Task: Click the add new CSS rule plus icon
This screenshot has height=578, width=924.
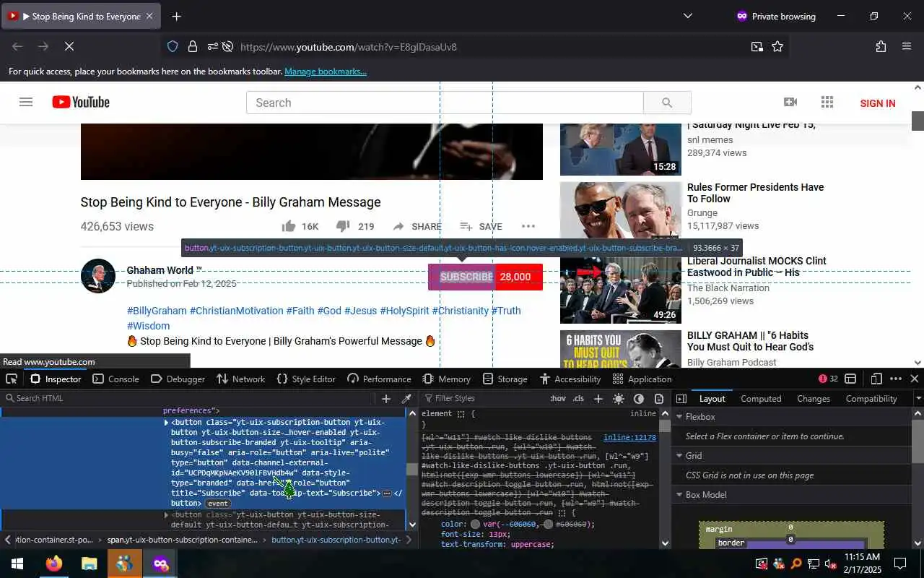Action: (x=598, y=399)
